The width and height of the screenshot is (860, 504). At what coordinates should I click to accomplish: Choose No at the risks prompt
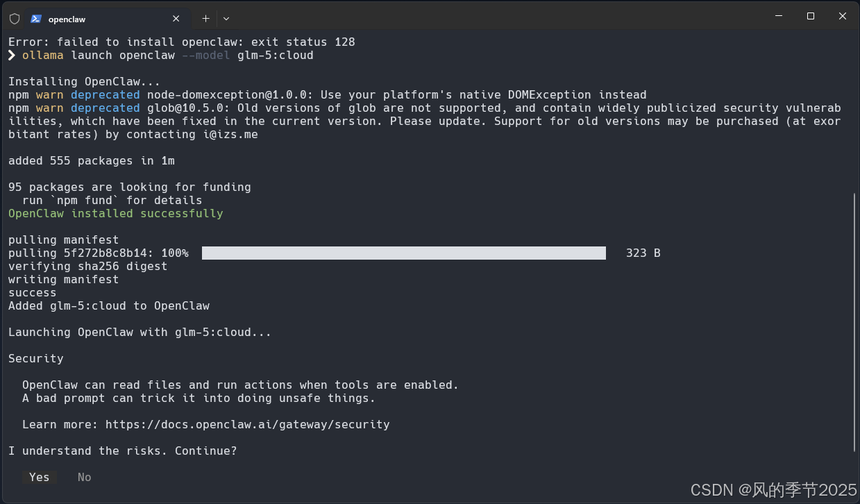coord(85,477)
